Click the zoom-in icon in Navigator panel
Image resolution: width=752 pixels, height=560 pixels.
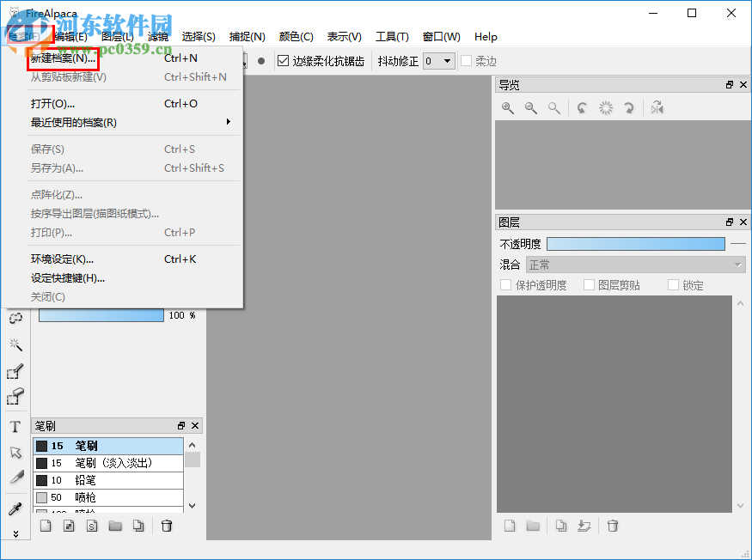(508, 107)
